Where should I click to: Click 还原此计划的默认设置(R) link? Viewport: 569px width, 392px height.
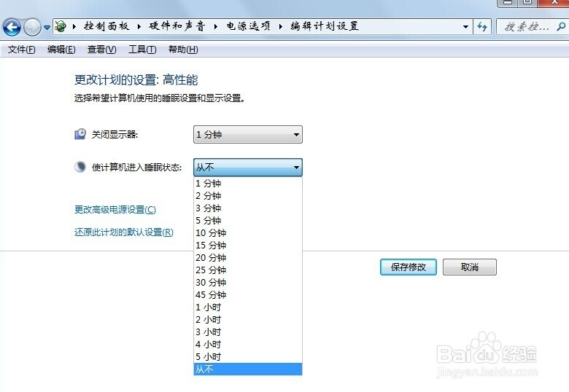[124, 232]
